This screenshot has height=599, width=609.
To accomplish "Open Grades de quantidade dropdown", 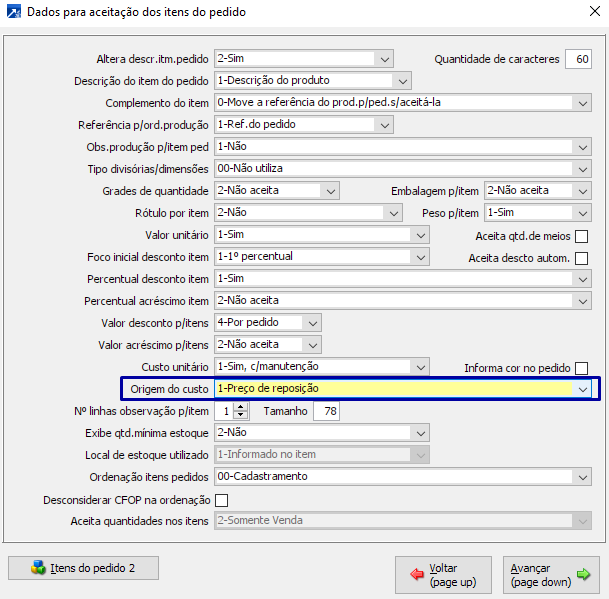I will click(331, 191).
